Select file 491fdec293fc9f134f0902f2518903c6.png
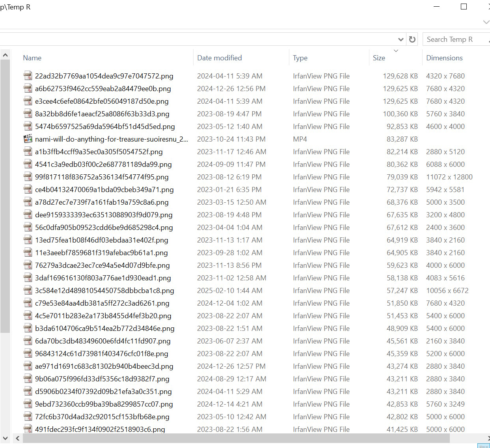The height and width of the screenshot is (448, 490). point(100,429)
